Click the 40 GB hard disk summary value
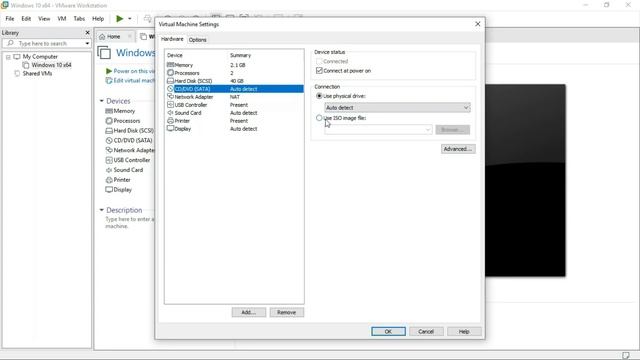This screenshot has height=360, width=640. click(237, 81)
